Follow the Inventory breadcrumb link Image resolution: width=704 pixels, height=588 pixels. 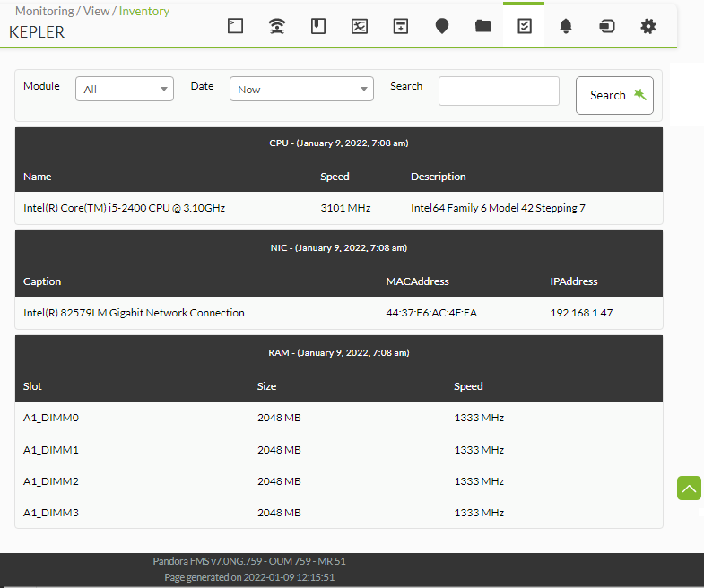pos(144,12)
